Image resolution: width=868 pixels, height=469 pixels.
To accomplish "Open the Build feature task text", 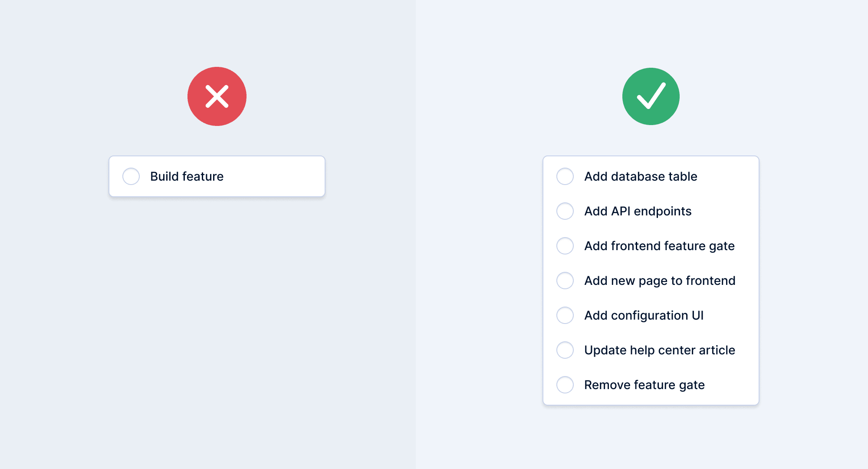I will click(187, 176).
